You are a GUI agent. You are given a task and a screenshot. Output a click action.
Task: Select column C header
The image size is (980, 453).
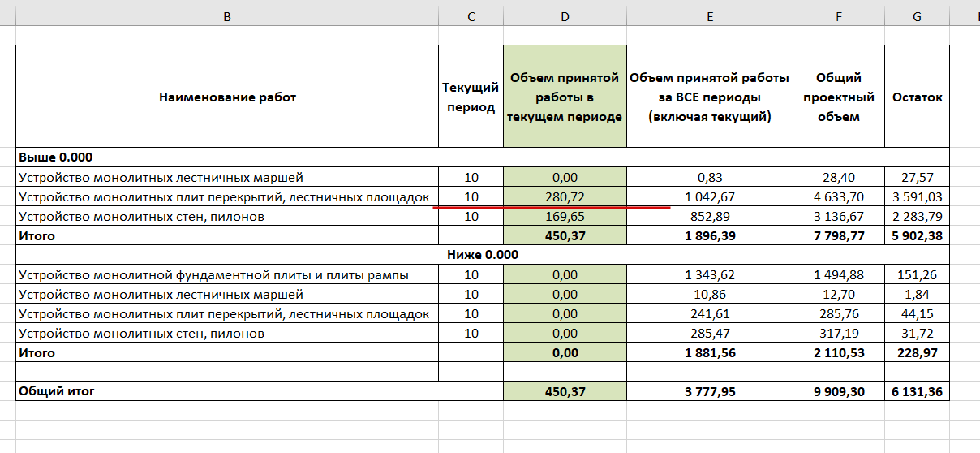click(471, 16)
